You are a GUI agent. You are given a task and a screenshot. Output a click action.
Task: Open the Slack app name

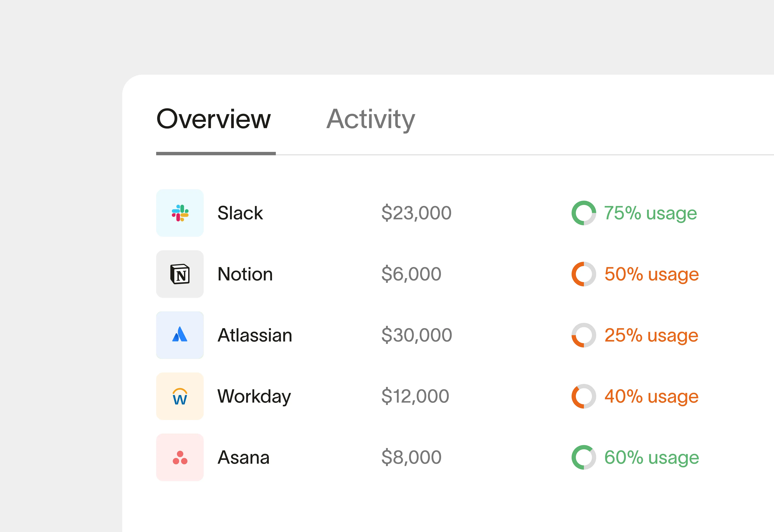[240, 213]
